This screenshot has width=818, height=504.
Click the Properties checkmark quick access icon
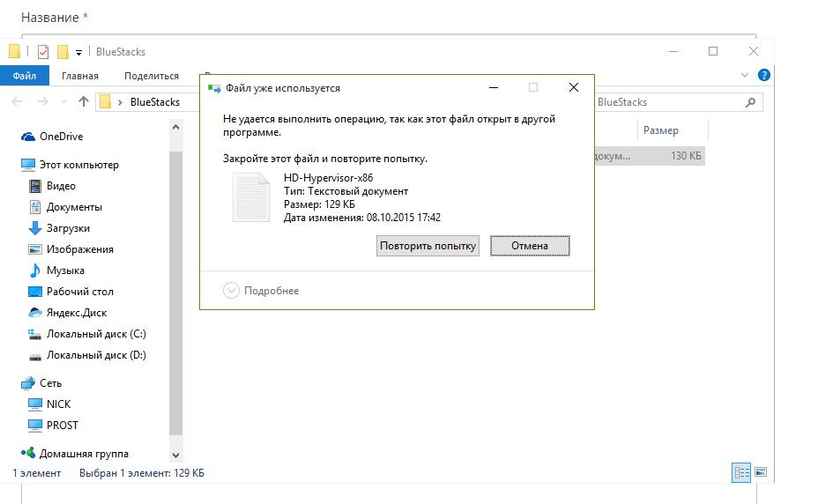tap(43, 52)
